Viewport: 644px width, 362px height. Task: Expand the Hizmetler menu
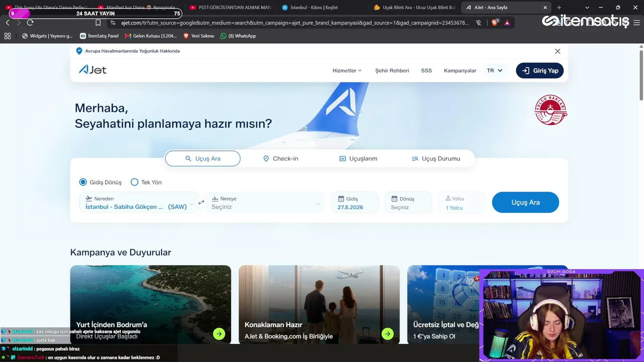(347, 70)
